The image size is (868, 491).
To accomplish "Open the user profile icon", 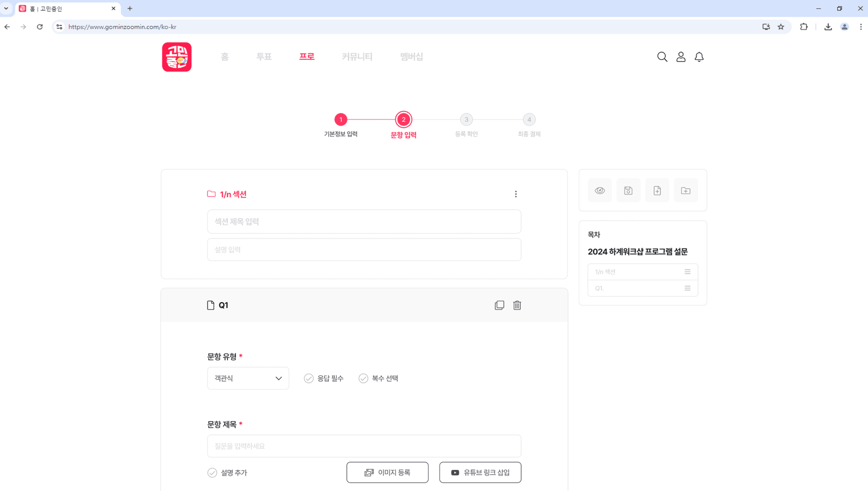I will [x=680, y=57].
